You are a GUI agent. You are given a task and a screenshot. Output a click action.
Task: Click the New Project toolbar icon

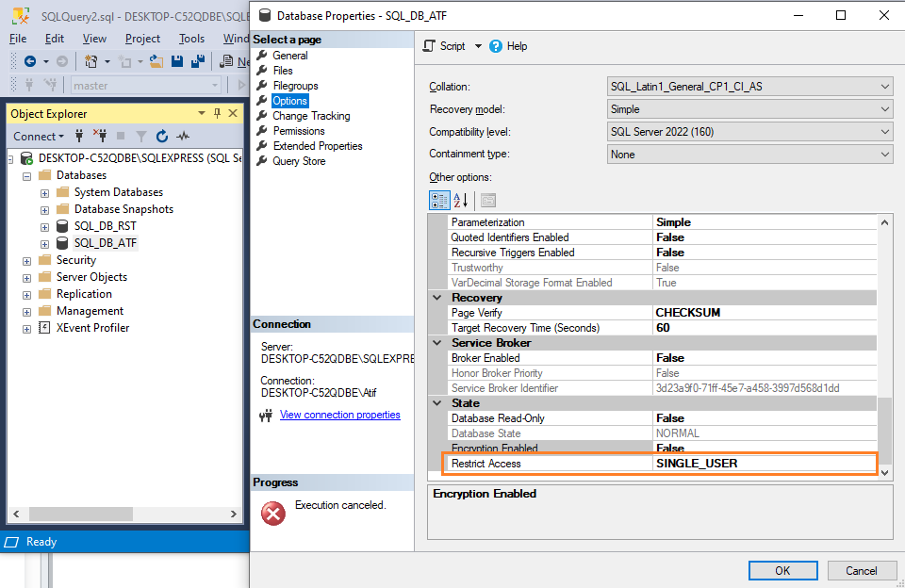[90, 61]
